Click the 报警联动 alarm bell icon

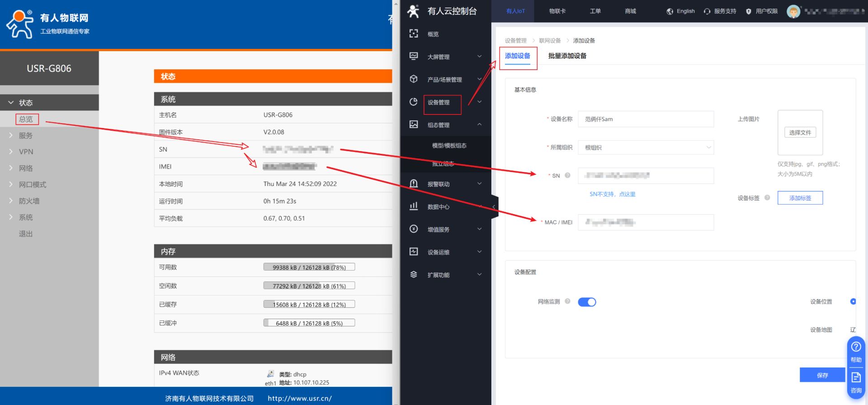pos(413,184)
